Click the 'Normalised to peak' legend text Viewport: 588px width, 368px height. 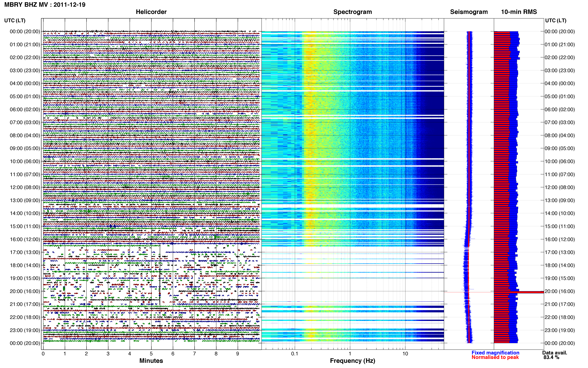click(x=495, y=357)
